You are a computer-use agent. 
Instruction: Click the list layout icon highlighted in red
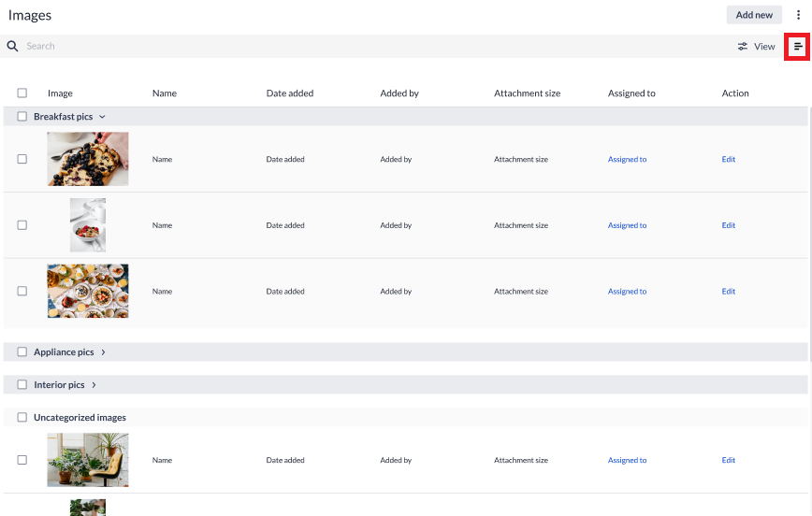pos(797,46)
